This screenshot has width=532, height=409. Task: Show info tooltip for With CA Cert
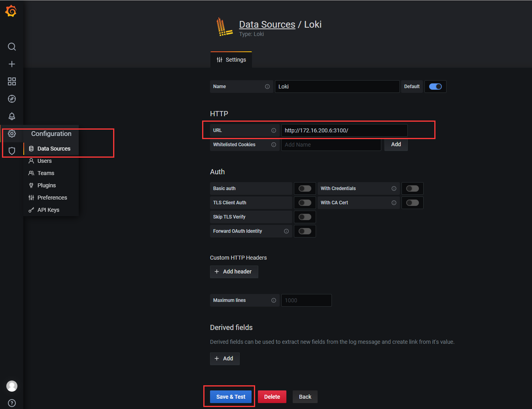click(x=394, y=203)
